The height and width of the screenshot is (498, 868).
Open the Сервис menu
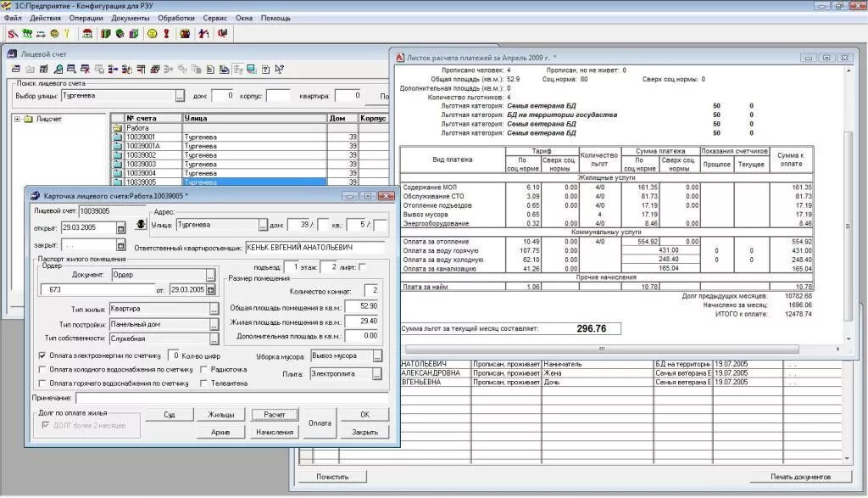pos(214,18)
